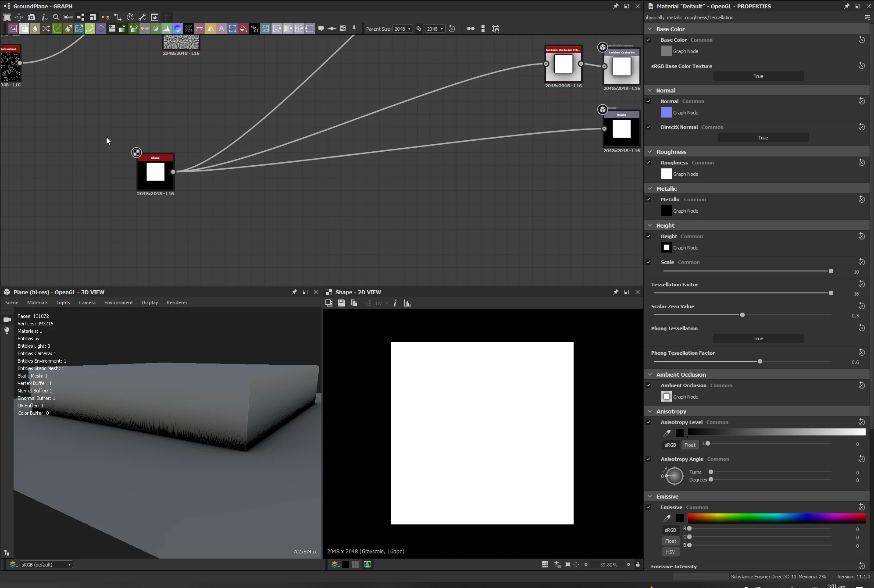
Task: Open the Parent Size width dropdown
Action: (403, 29)
